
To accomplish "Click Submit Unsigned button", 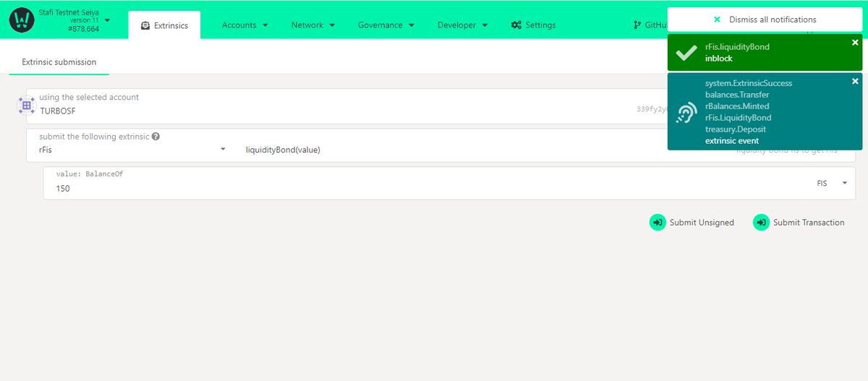I will [x=692, y=223].
